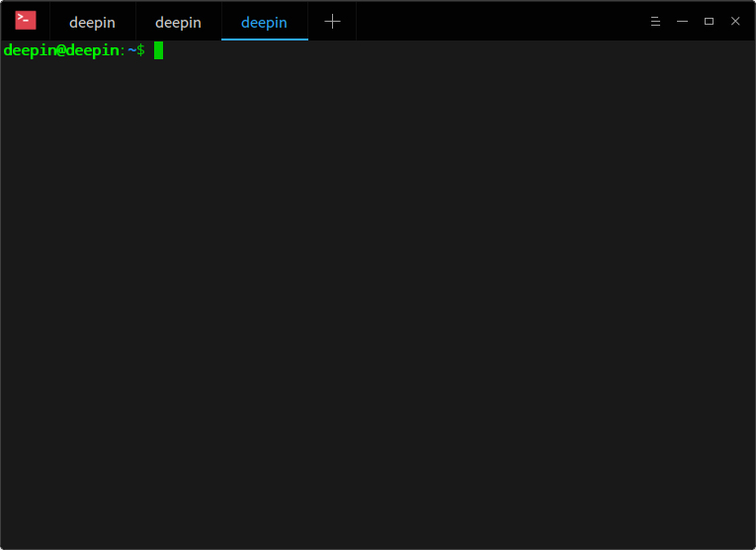Switch to the second deepin tab
The width and height of the screenshot is (756, 550).
pyautogui.click(x=178, y=22)
